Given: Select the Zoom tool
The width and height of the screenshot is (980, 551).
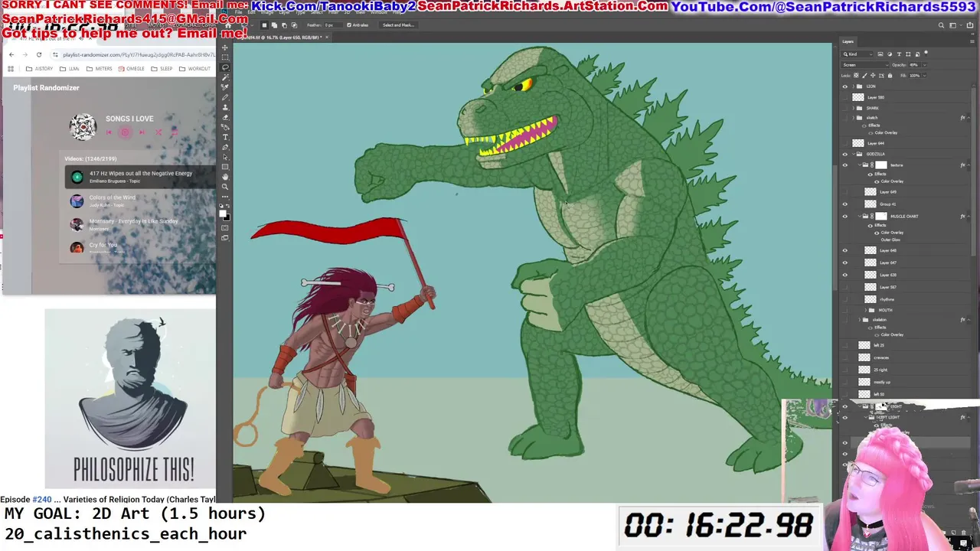Looking at the screenshot, I should [x=225, y=188].
